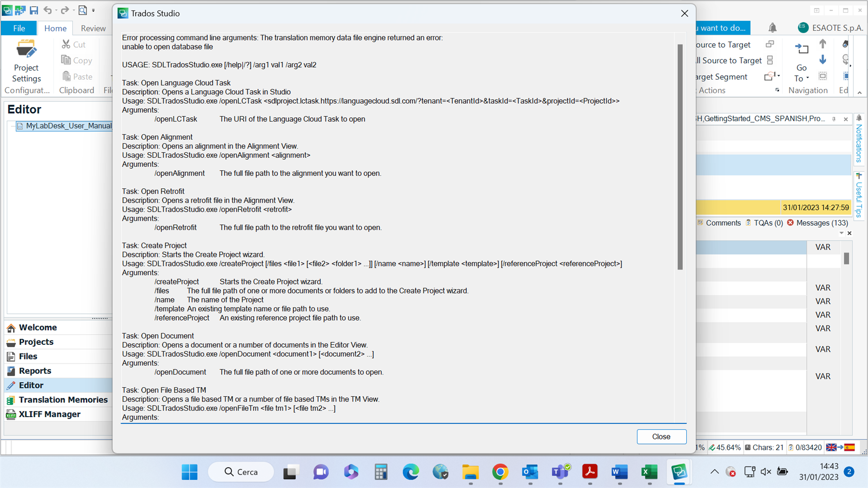Toggle the auto-hide pin on document panel
The width and height of the screenshot is (868, 488).
(x=834, y=119)
